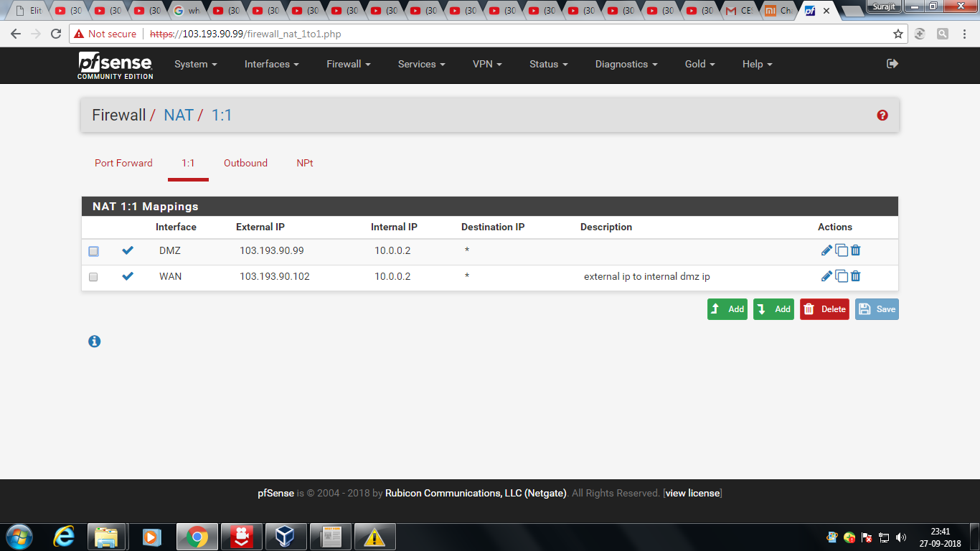
Task: Copy the DMZ 1:1 mapping
Action: click(842, 250)
